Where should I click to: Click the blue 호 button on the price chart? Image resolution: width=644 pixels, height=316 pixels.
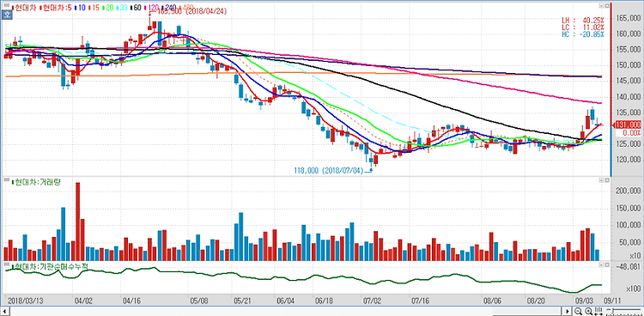[x=6, y=15]
